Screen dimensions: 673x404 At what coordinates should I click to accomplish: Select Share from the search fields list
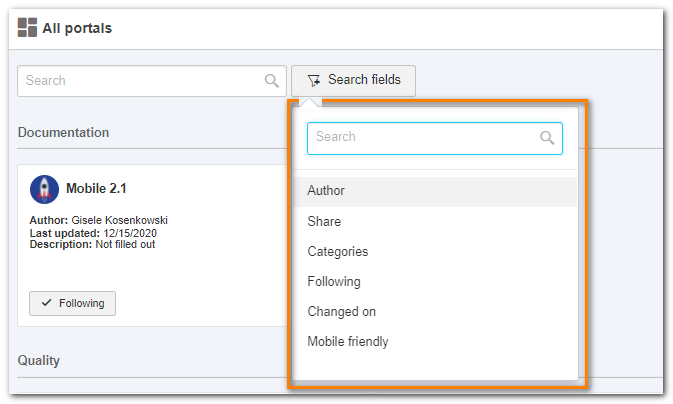pyautogui.click(x=435, y=222)
